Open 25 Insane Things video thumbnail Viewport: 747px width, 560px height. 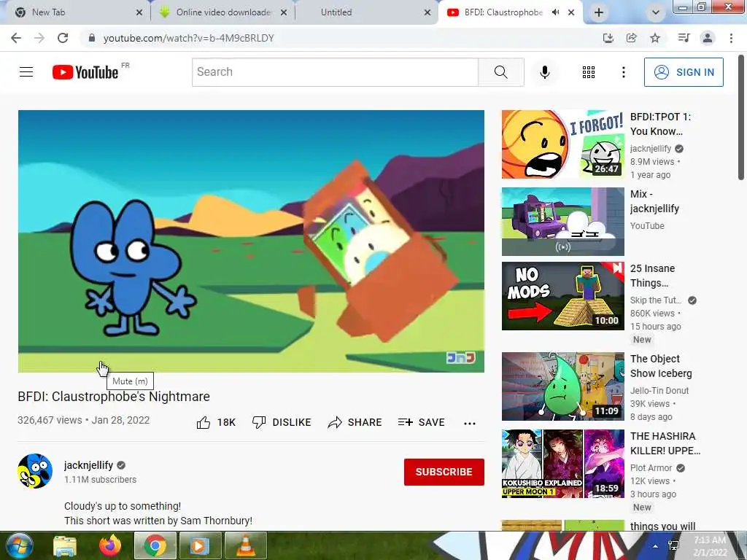pos(562,296)
